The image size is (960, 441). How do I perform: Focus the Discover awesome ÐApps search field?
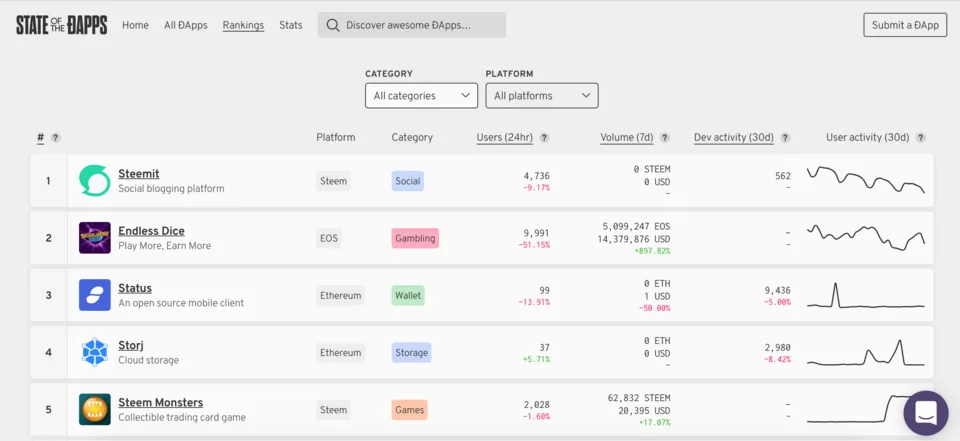(x=411, y=25)
